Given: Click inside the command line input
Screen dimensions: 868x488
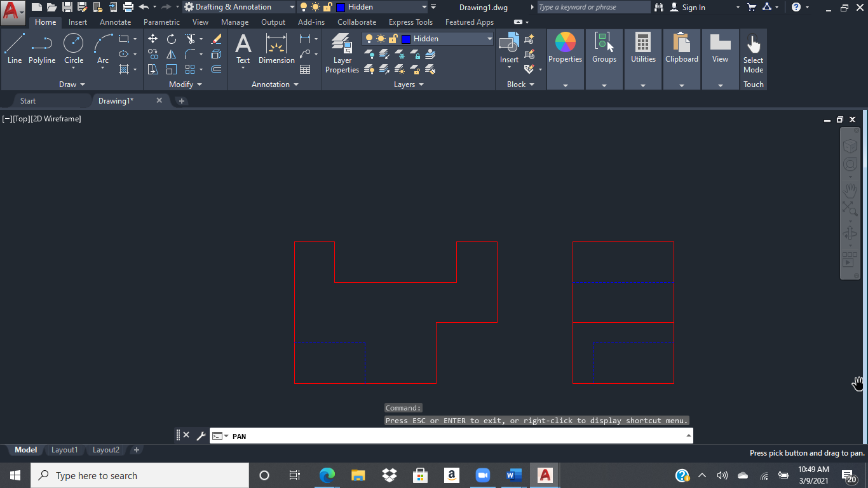Looking at the screenshot, I should pyautogui.click(x=445, y=436).
